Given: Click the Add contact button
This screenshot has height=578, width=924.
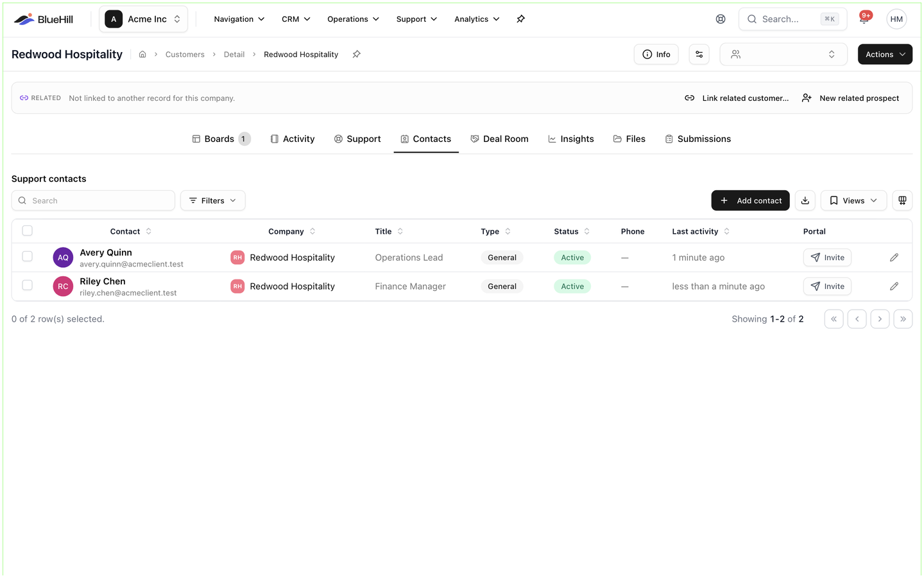Looking at the screenshot, I should pyautogui.click(x=750, y=200).
